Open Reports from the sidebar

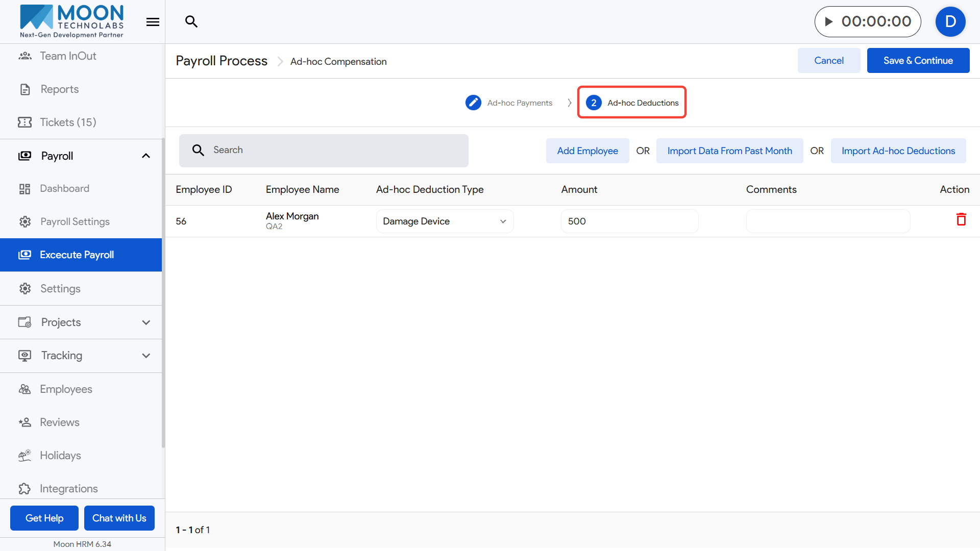[59, 89]
